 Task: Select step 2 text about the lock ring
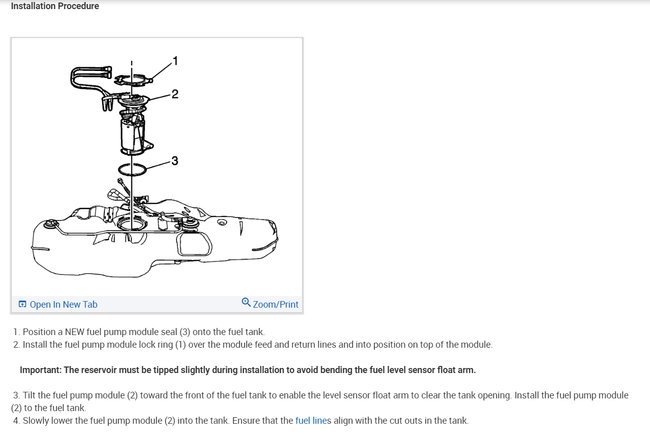(253, 345)
